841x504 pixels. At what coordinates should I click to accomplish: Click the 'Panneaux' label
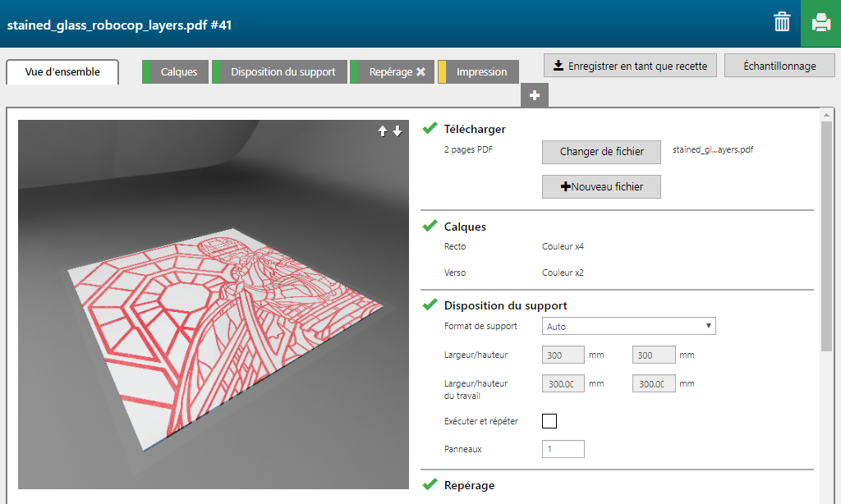463,449
